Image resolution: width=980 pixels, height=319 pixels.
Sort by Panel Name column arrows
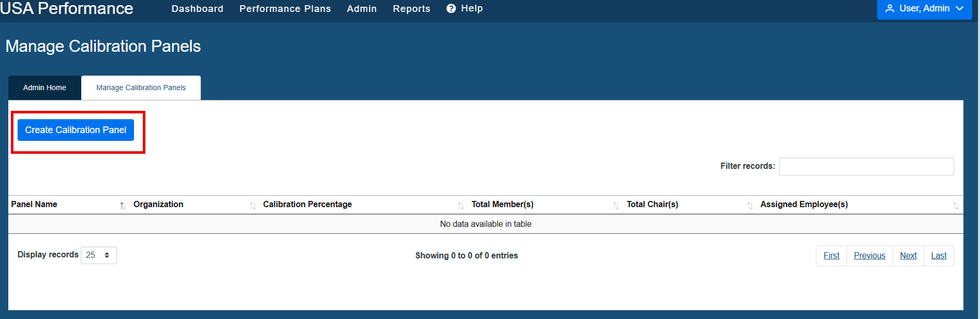pos(123,206)
